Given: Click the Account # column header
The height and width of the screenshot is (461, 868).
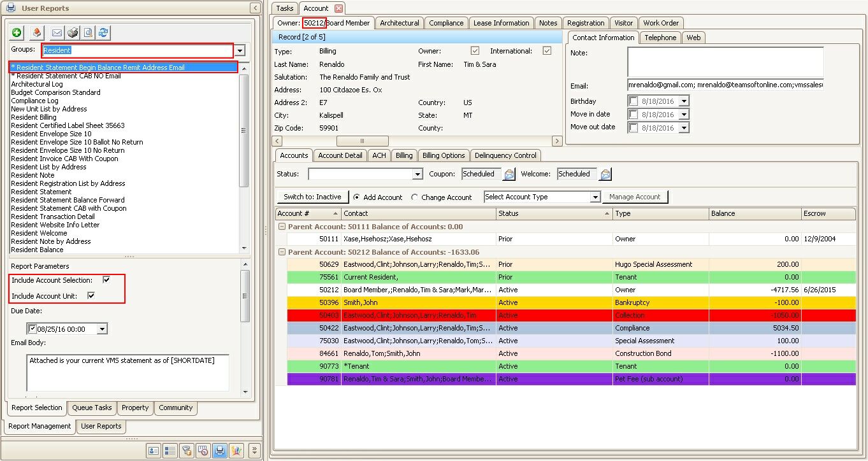Looking at the screenshot, I should (x=308, y=214).
